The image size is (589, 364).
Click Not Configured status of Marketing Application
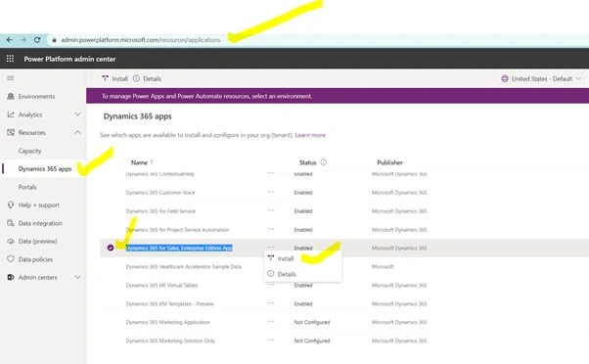[x=312, y=322]
